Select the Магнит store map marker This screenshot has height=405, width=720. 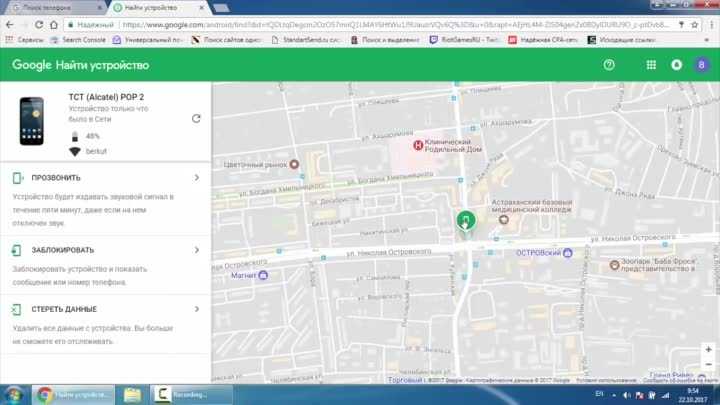pyautogui.click(x=263, y=275)
